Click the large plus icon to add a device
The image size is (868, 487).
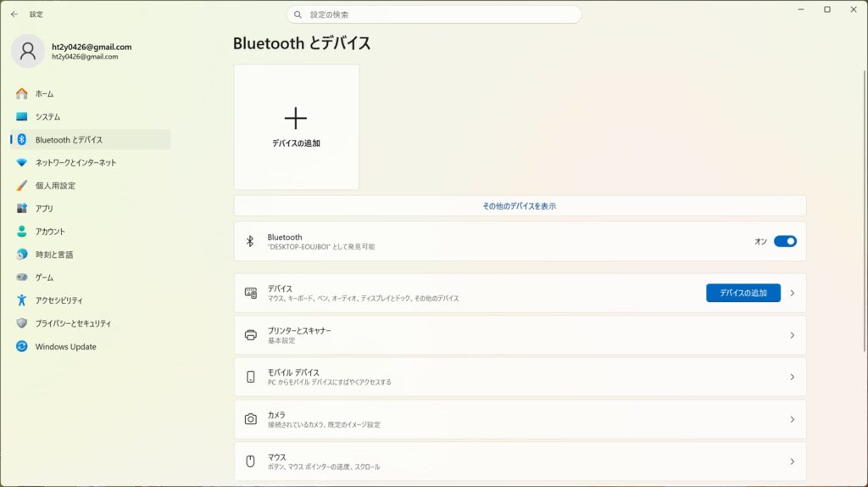coord(296,119)
